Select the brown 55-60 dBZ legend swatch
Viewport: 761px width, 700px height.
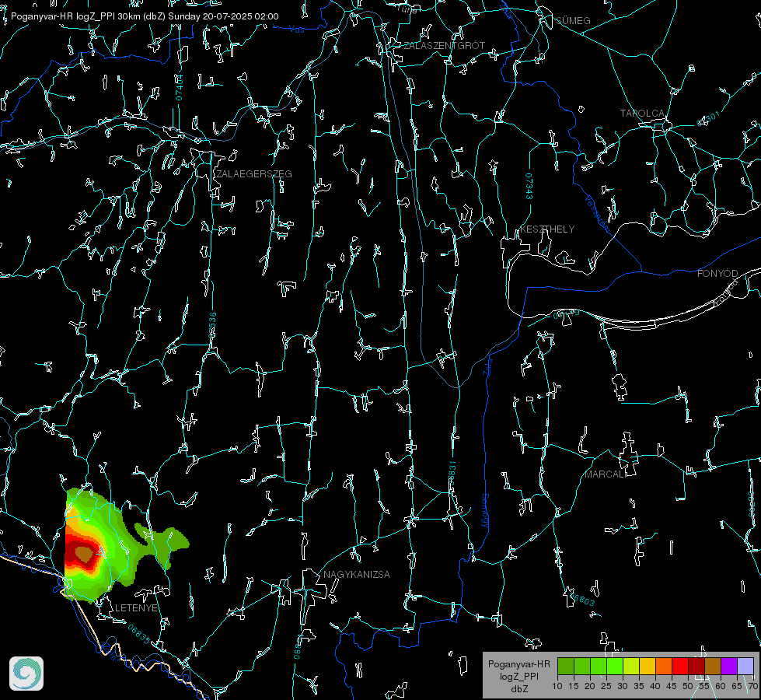pos(713,666)
